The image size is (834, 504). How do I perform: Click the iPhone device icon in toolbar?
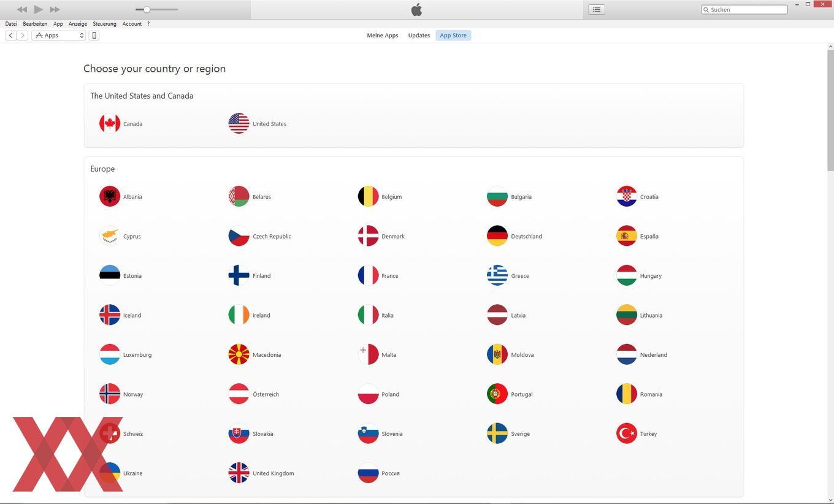pos(94,36)
